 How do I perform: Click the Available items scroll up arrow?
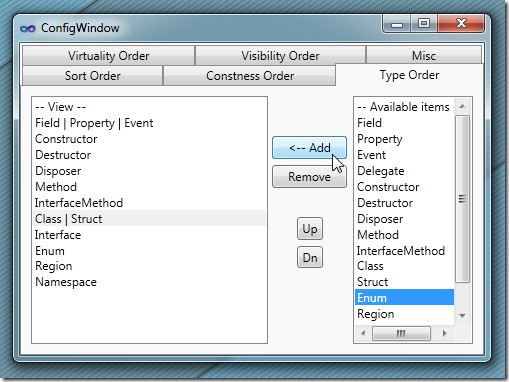[x=462, y=107]
